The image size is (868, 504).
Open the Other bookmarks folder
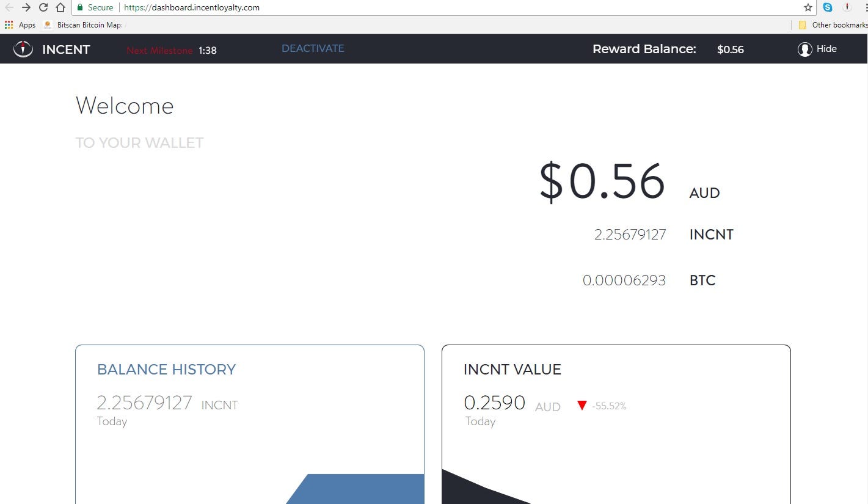click(x=833, y=25)
